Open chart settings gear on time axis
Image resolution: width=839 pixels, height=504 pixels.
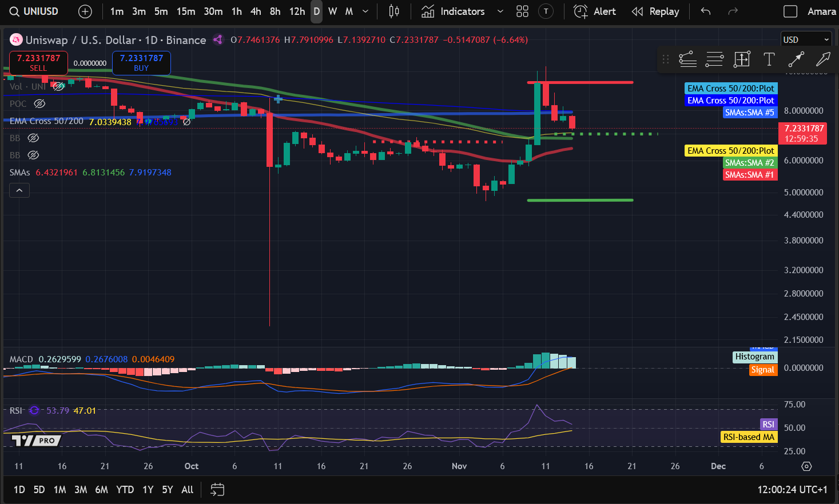(806, 466)
